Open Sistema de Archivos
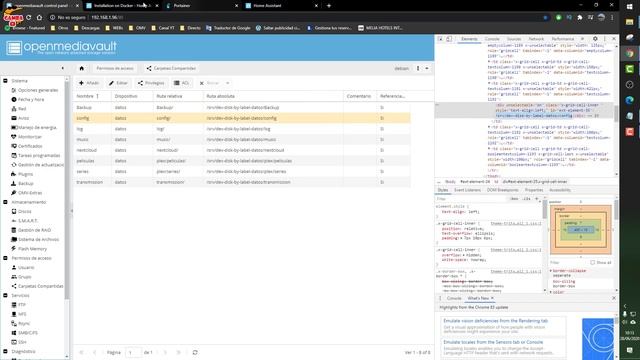 (x=38, y=240)
